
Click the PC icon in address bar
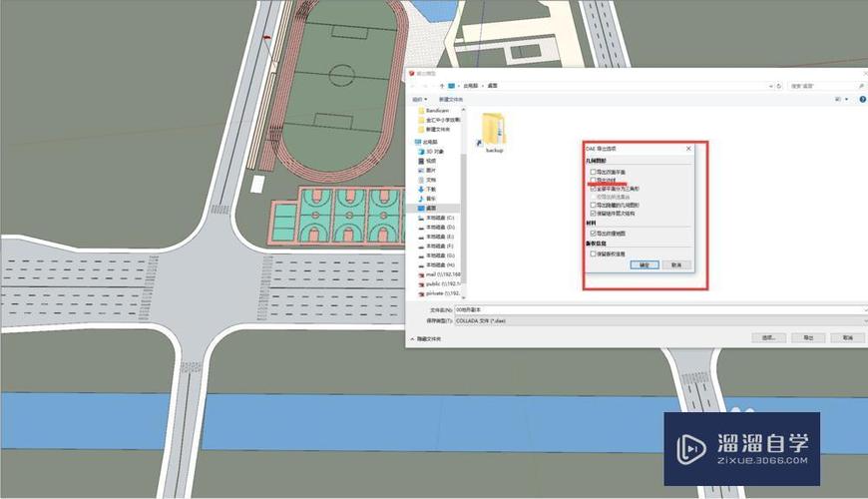pyautogui.click(x=452, y=86)
